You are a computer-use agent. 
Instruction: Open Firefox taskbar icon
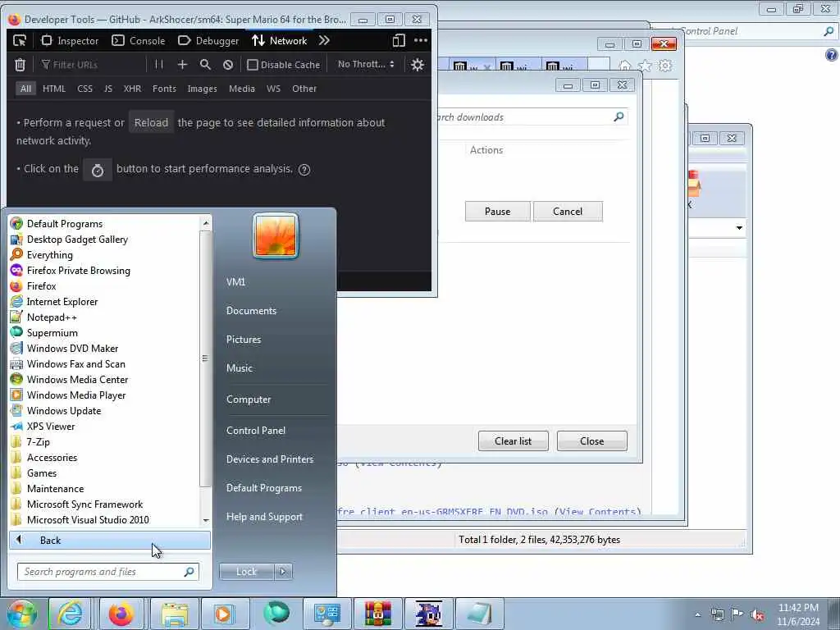(121, 614)
